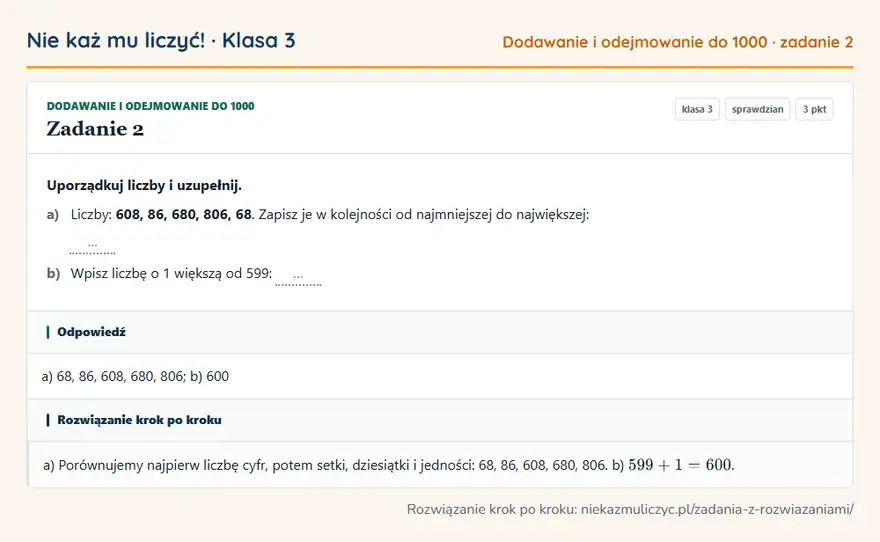Click the 'Odpowiedź' section header
The height and width of the screenshot is (542, 880).
point(91,332)
